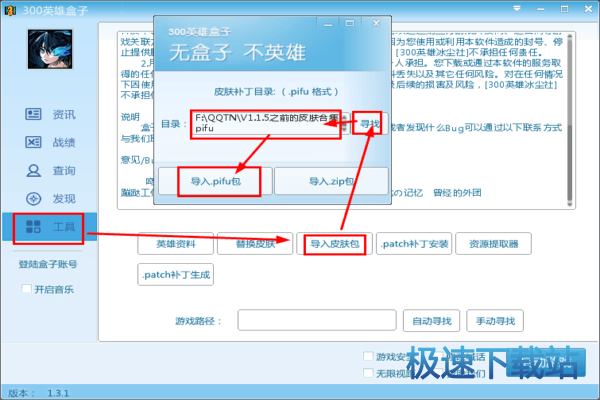Open the 英雄资料 hero info tool
This screenshot has height=400, width=600.
tap(176, 243)
